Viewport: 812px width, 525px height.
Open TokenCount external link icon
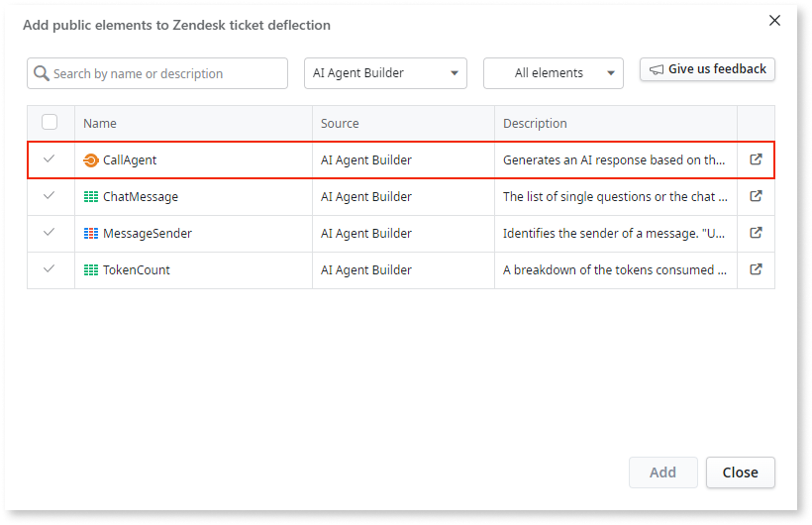(756, 269)
